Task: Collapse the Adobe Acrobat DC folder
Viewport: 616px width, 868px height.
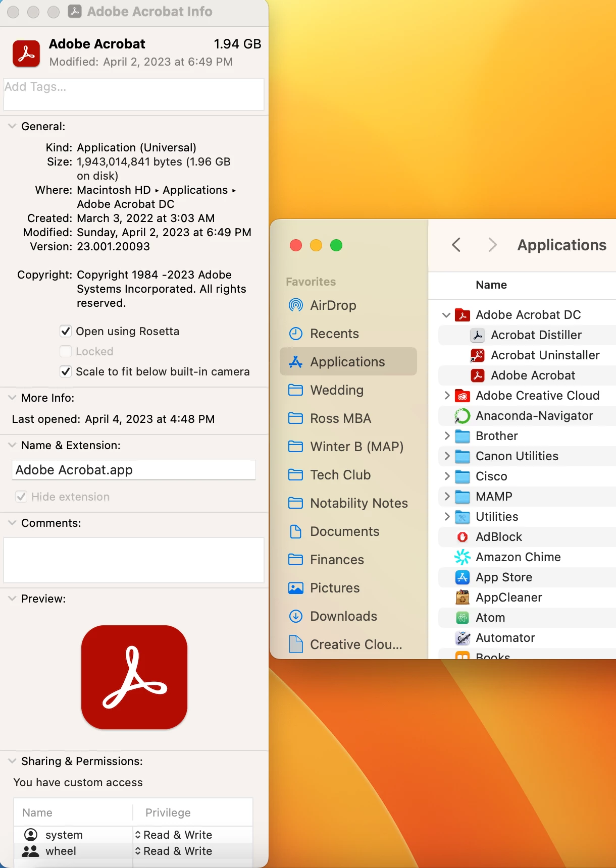Action: point(446,315)
